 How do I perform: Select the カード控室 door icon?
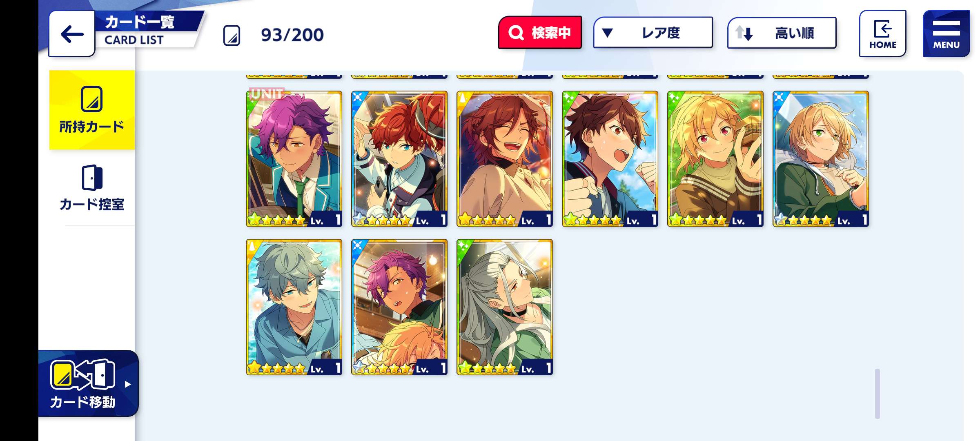coord(92,178)
